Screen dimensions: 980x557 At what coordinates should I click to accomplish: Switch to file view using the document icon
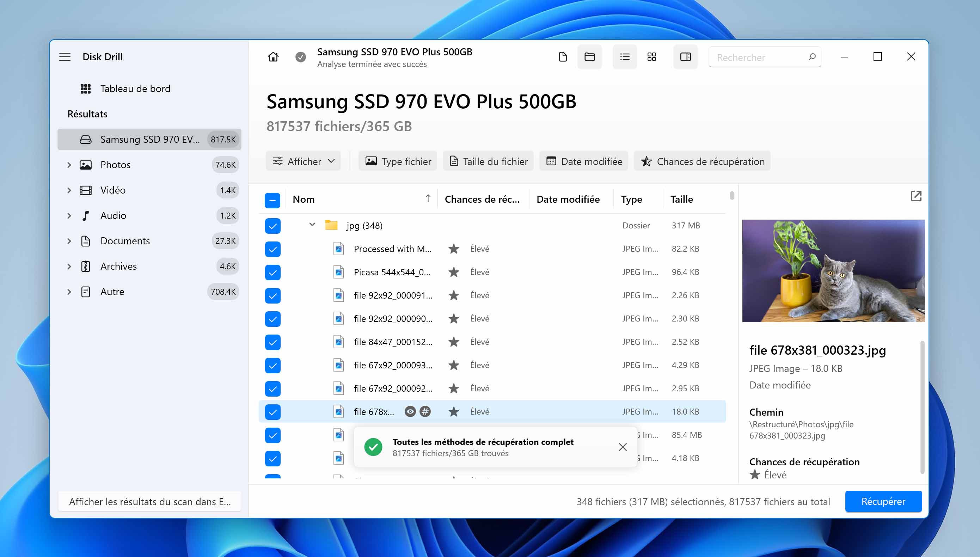(563, 57)
